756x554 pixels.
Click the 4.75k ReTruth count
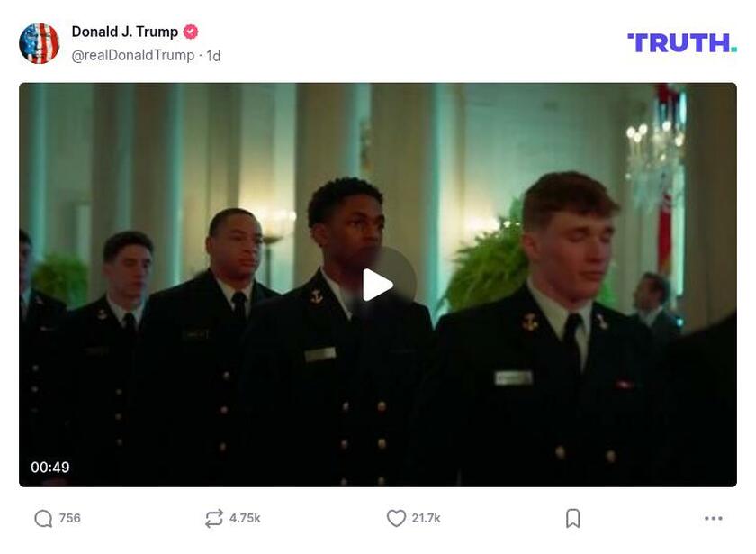(x=247, y=517)
